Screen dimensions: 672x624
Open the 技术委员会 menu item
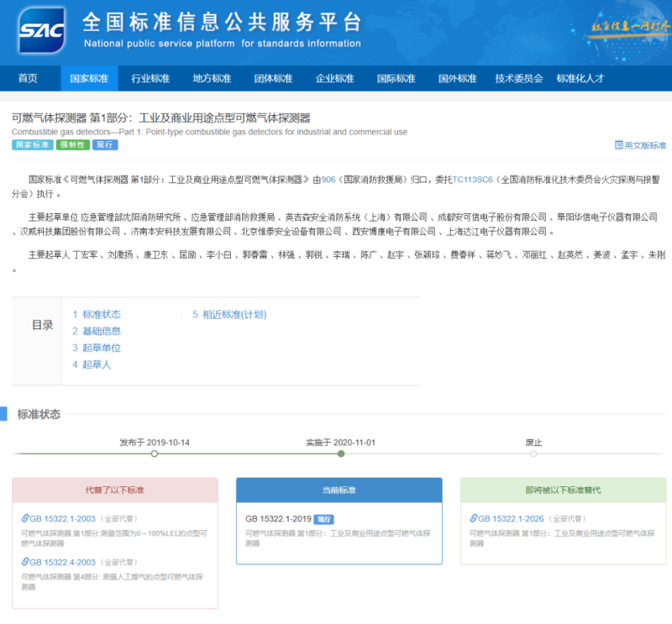coord(519,79)
